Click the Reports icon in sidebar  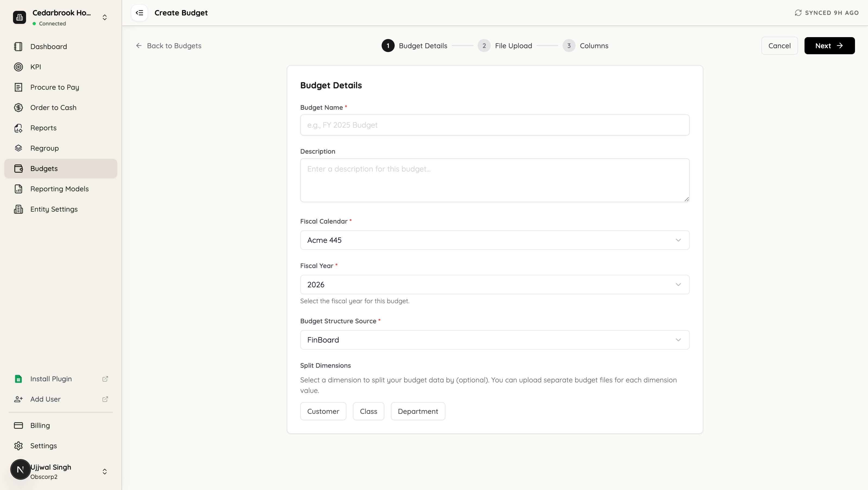(x=18, y=128)
